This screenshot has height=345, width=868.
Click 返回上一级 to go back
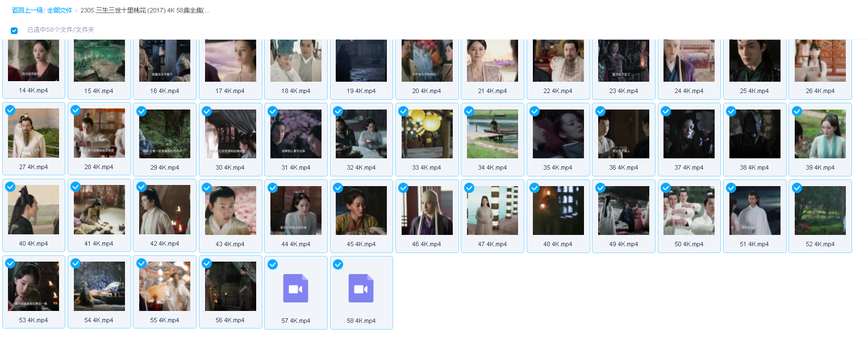27,10
